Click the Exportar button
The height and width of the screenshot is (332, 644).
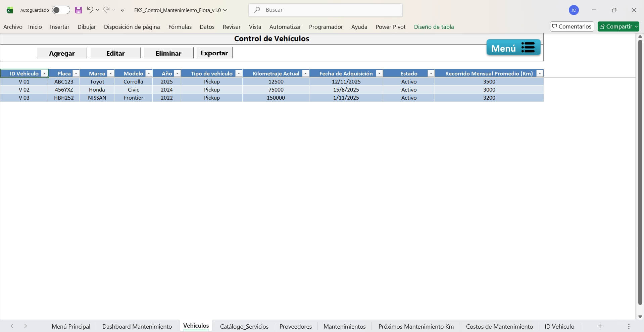tap(214, 53)
